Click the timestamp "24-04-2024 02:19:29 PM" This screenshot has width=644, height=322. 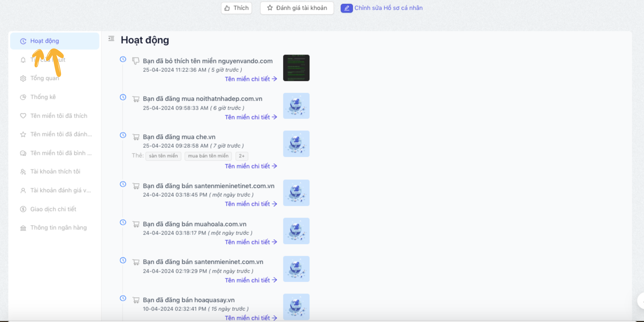pos(175,271)
